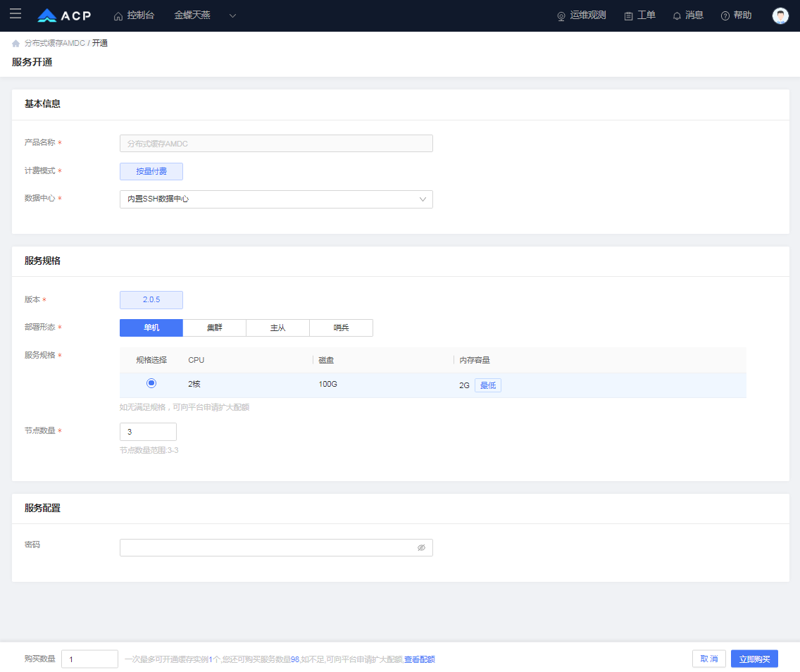Open 查看配额 link
800x672 pixels.
click(420, 659)
